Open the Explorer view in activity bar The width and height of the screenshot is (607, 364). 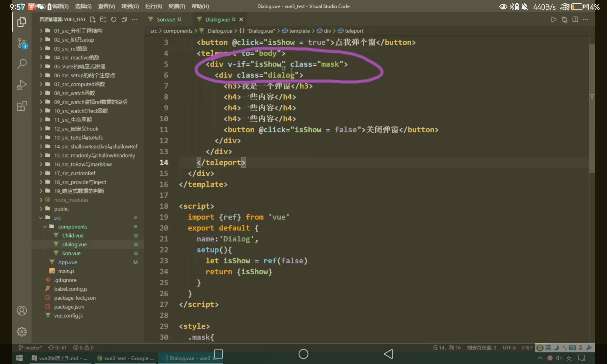click(22, 22)
